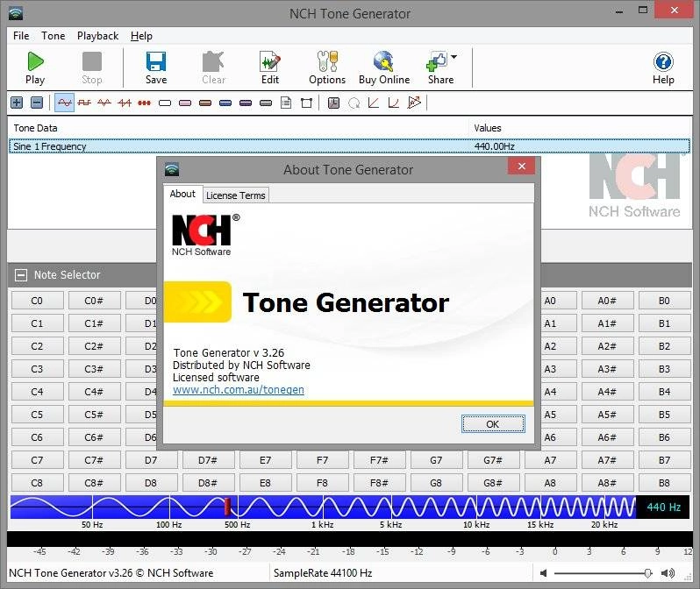Click the linear sweep line icon
700x589 pixels.
click(x=374, y=103)
